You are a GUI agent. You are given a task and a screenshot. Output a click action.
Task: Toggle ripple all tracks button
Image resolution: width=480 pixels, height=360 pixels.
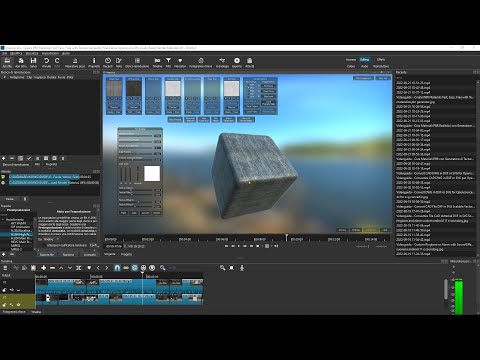(143, 268)
